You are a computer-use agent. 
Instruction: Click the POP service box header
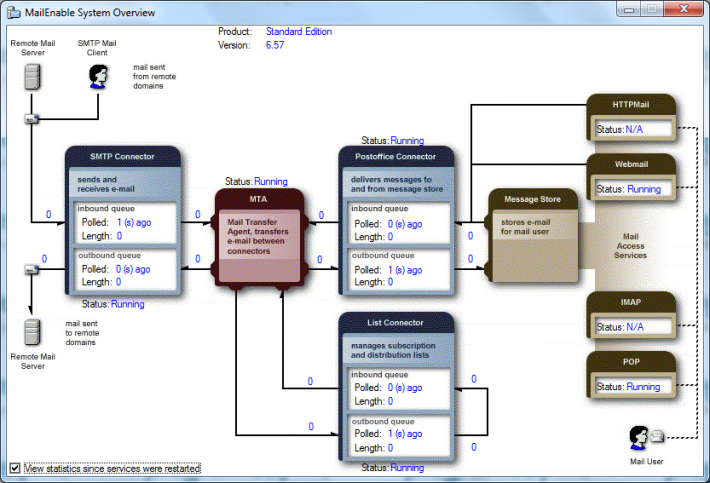(631, 362)
